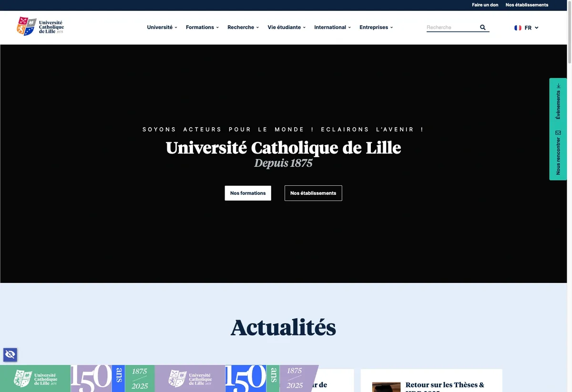
Task: Open the Retour sur les Thèses article
Action: coord(445,385)
